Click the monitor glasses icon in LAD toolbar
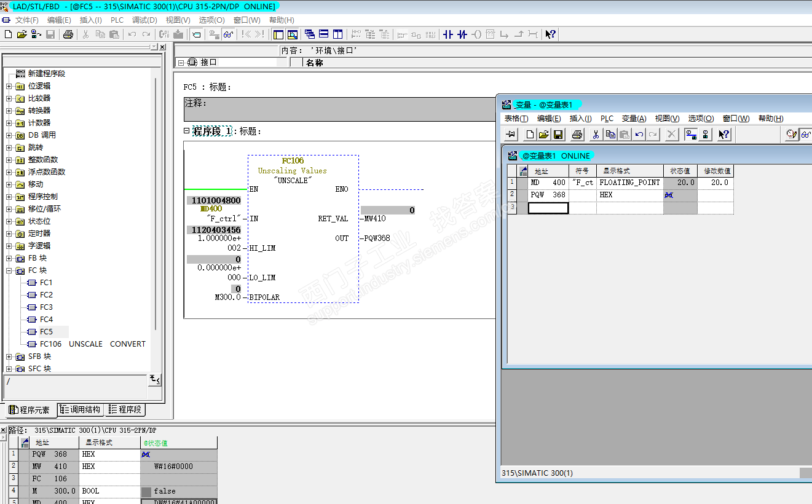 click(228, 34)
